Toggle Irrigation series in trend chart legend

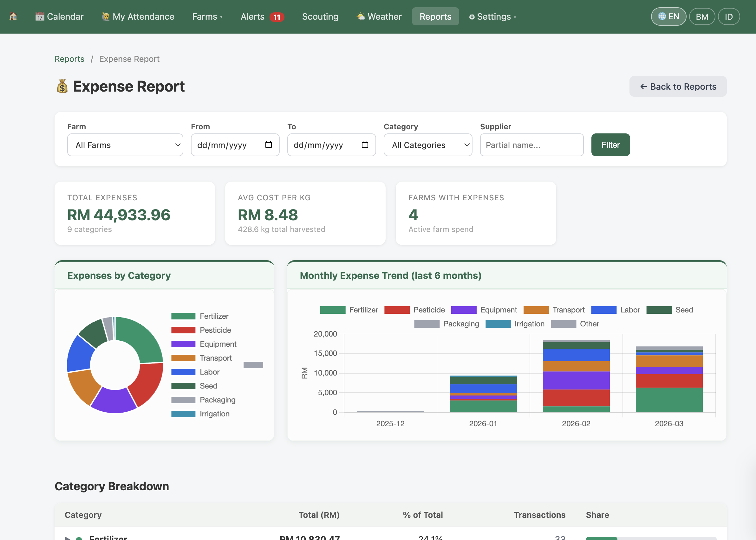[x=515, y=324]
